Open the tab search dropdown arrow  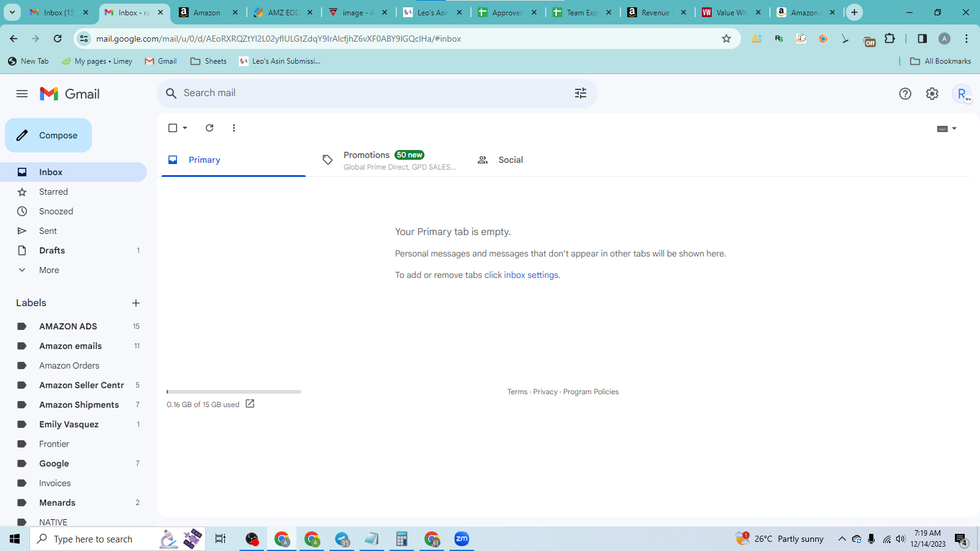click(x=12, y=12)
